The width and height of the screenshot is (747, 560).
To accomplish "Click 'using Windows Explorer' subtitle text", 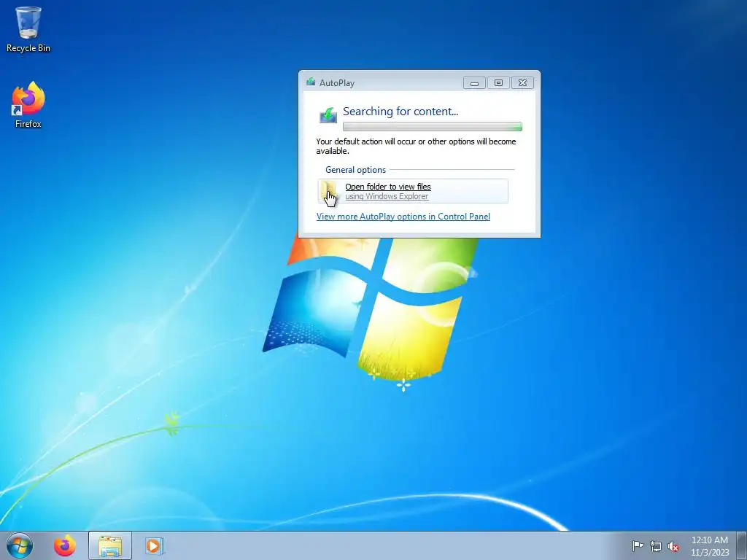I will pos(387,196).
